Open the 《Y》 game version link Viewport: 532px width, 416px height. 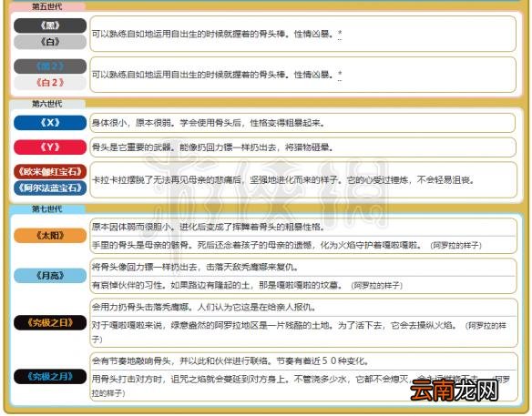[50, 147]
